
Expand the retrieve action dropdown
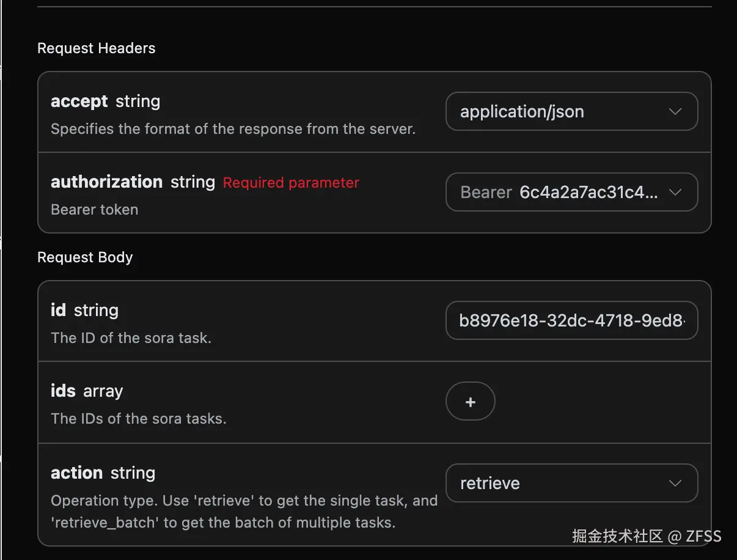[x=571, y=483]
